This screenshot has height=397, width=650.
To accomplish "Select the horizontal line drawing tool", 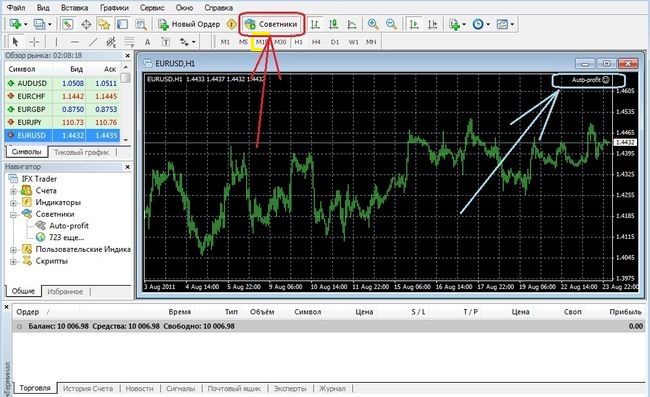I will click(x=75, y=42).
